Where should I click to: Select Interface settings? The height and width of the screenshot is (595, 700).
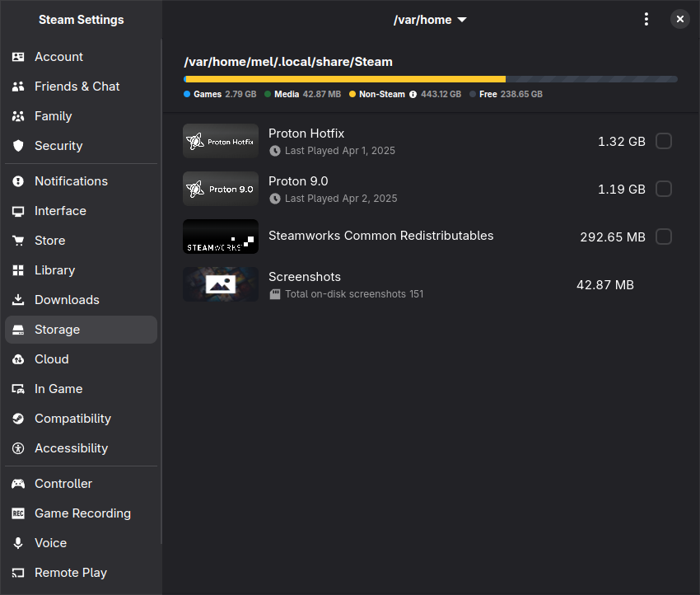(81, 211)
